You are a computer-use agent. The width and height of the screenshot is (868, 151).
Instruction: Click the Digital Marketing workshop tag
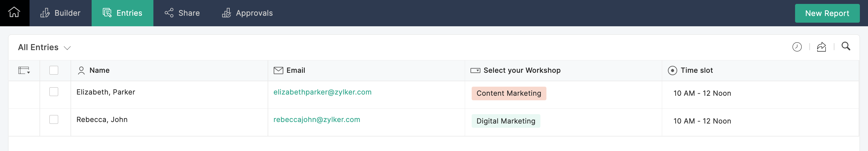coord(505,121)
